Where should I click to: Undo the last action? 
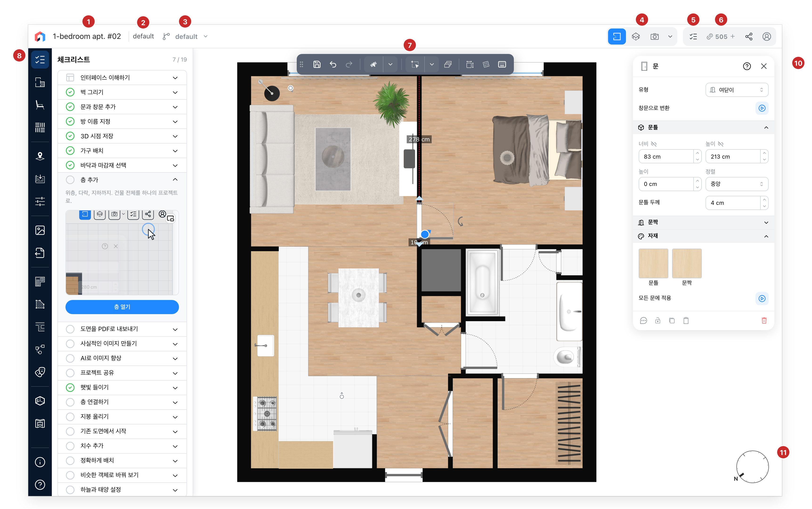[333, 64]
